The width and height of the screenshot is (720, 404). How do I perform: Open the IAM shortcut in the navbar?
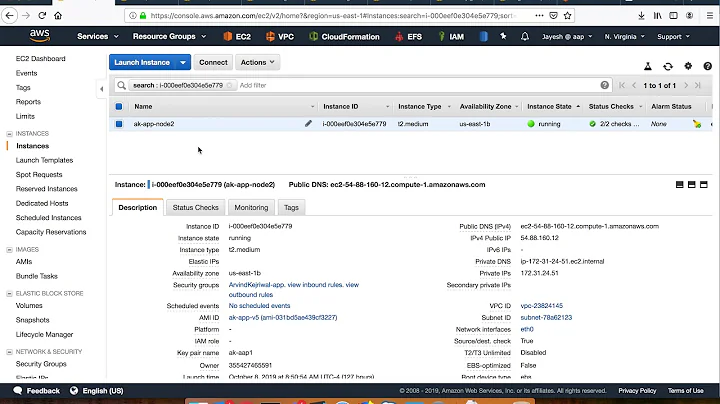click(x=451, y=36)
